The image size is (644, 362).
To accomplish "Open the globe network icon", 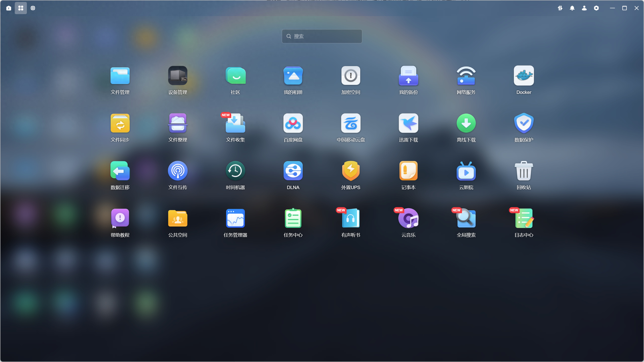I will pyautogui.click(x=33, y=8).
